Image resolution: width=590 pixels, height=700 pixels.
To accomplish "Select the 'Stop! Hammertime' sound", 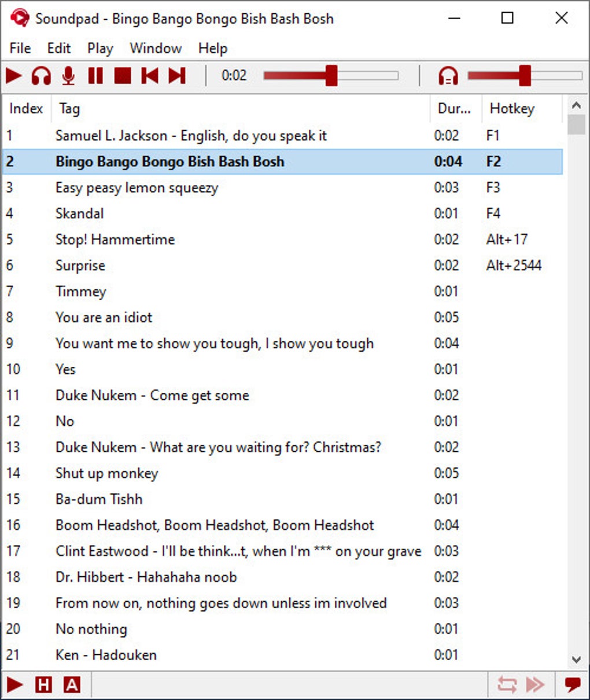I will pyautogui.click(x=115, y=240).
